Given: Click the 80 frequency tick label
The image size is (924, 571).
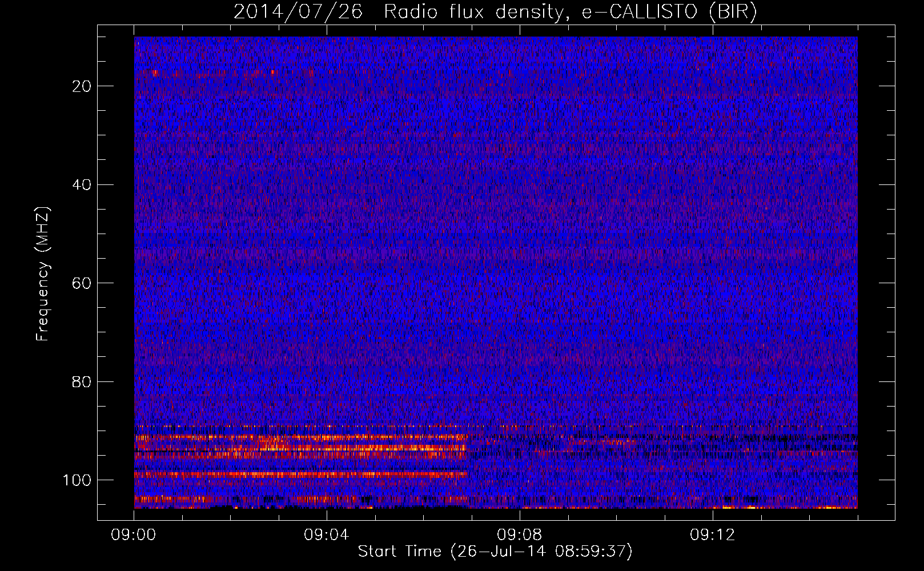Looking at the screenshot, I should click(82, 381).
